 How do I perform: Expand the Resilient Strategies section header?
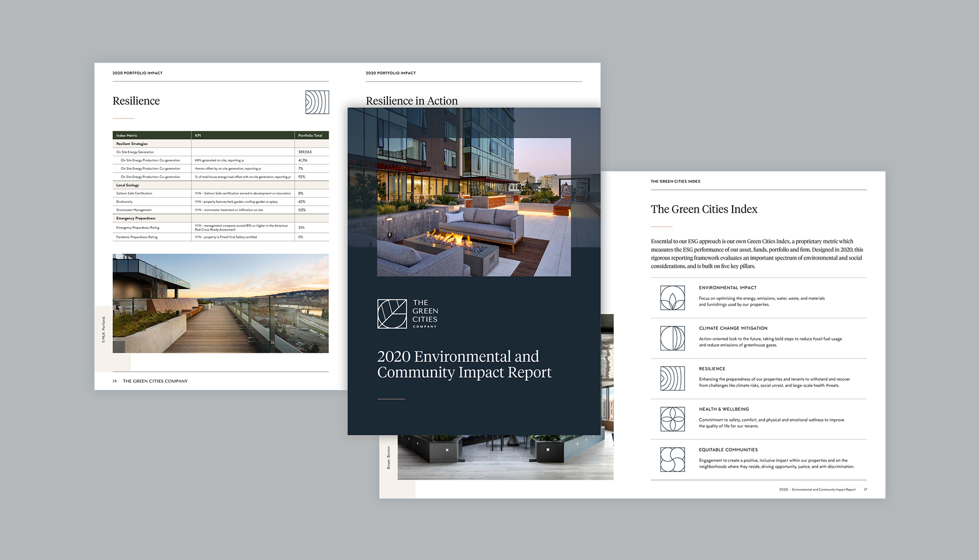tap(133, 143)
